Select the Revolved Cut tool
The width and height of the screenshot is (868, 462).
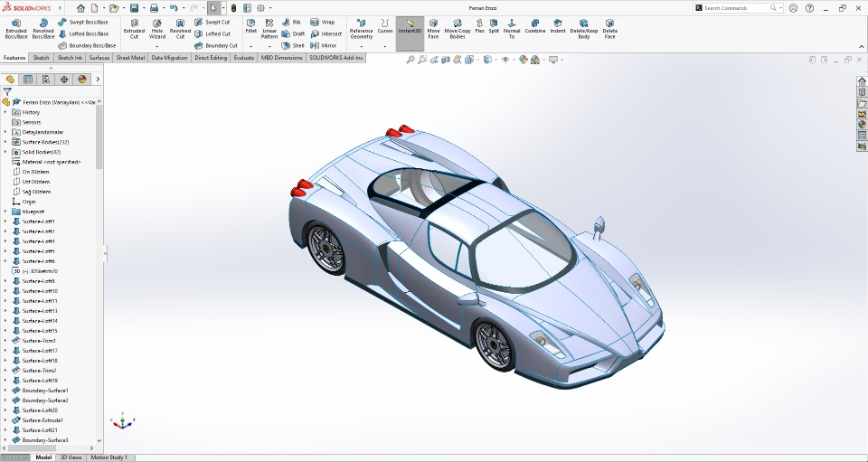(x=180, y=27)
